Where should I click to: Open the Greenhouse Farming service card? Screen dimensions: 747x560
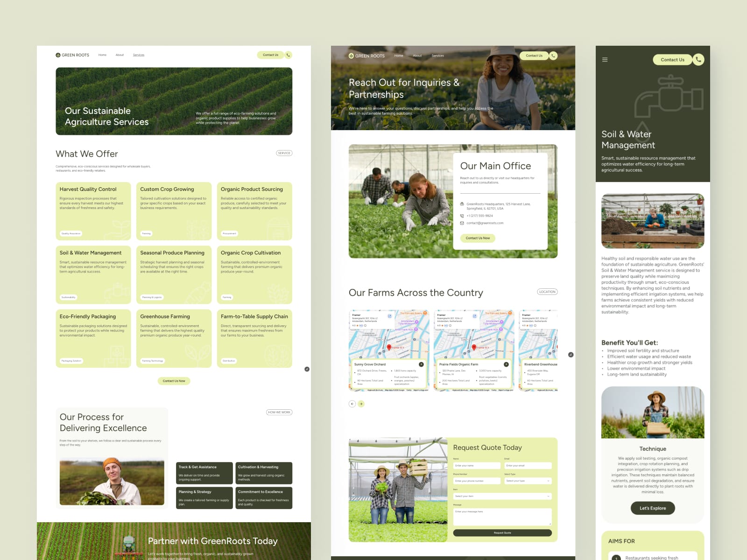(x=174, y=339)
